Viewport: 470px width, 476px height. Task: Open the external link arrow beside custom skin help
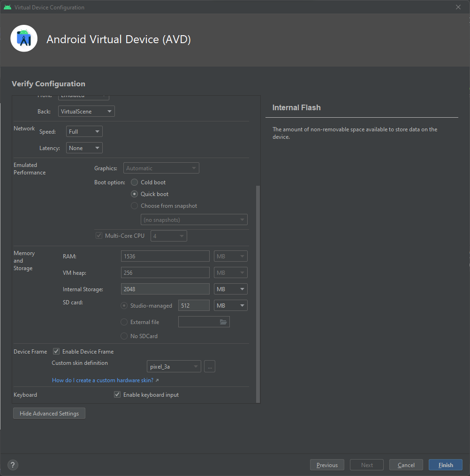(x=157, y=380)
